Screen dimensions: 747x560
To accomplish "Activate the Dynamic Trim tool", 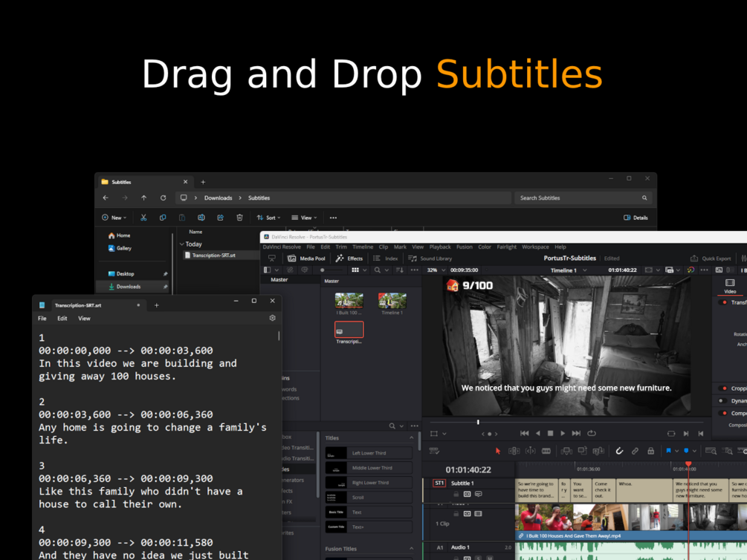I will click(530, 451).
